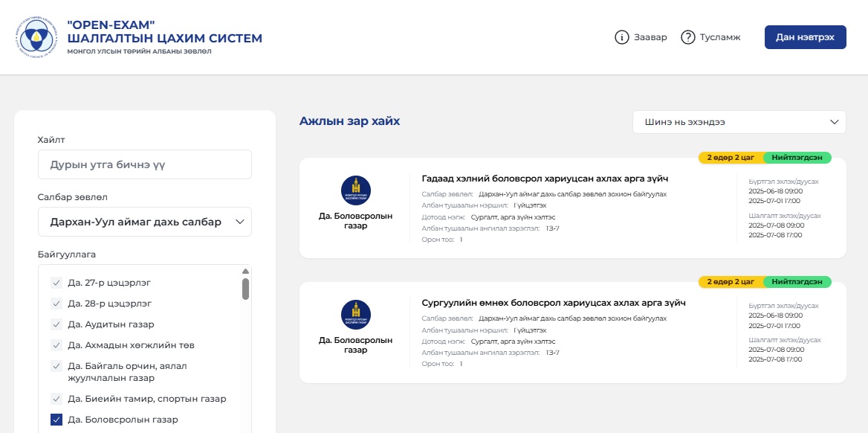
Task: Select the Да. Ахмадын хөгжлийн төв checkbox
Action: 56,345
